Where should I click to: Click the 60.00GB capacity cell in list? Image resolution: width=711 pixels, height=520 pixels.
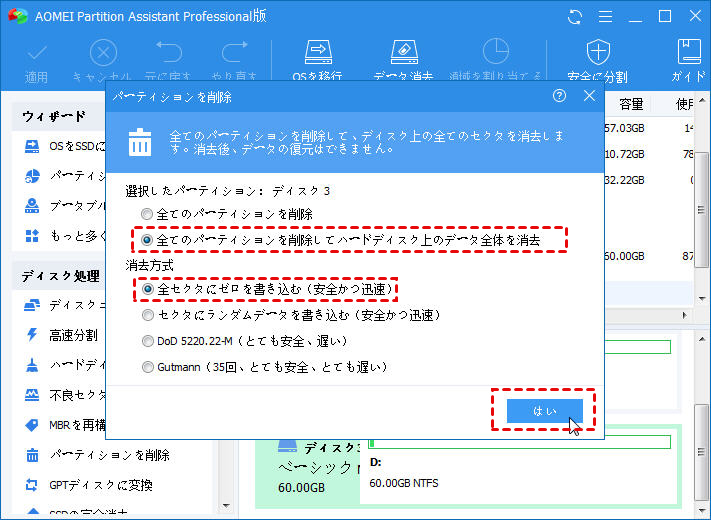pyautogui.click(x=624, y=256)
